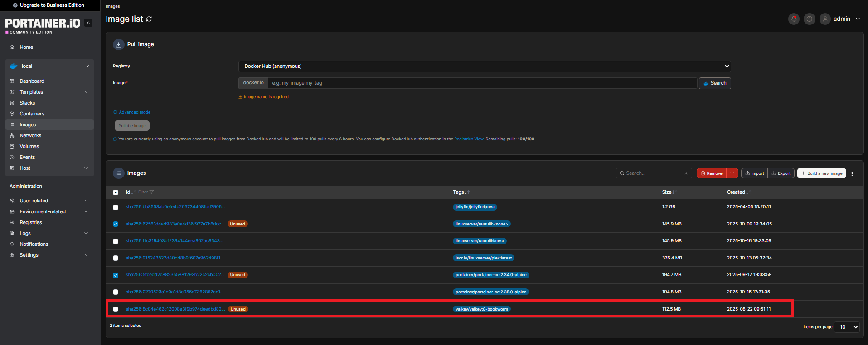Open the Registries View link
Screen dimensions: 868x345
[469, 139]
